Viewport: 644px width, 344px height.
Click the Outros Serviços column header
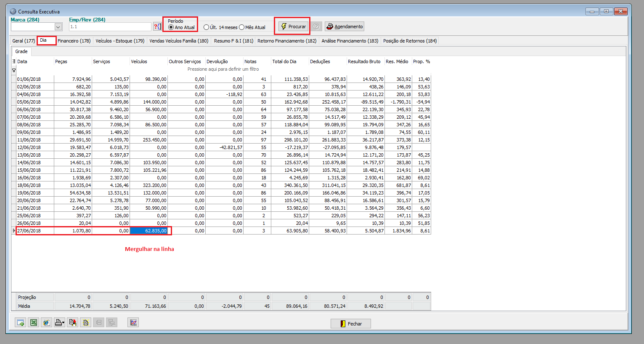[186, 61]
